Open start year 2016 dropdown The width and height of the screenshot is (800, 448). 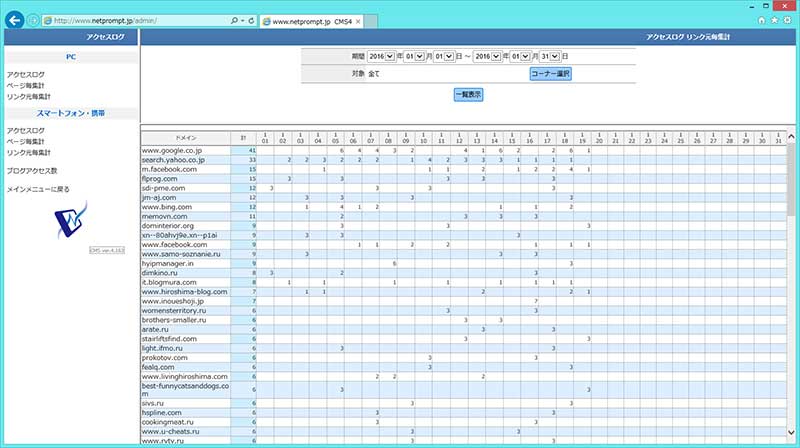coord(381,56)
